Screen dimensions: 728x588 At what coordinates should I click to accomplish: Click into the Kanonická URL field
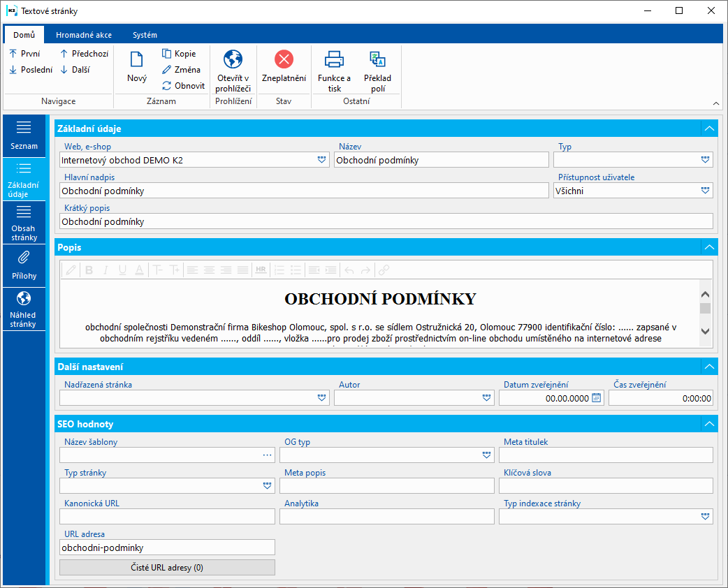(x=167, y=517)
